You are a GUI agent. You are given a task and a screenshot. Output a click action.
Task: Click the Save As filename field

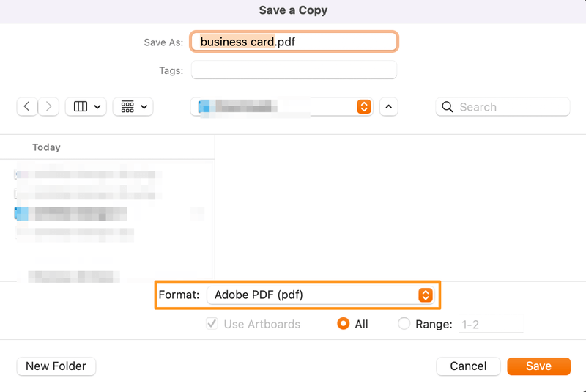(294, 42)
